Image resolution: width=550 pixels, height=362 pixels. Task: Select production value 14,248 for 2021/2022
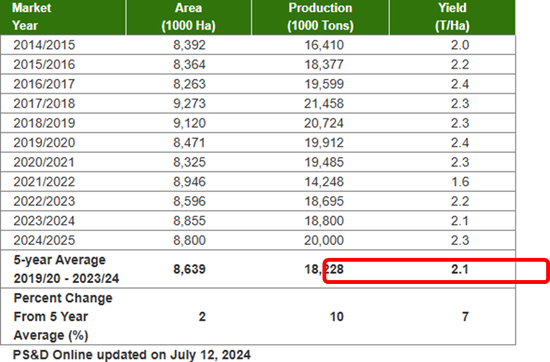(324, 182)
